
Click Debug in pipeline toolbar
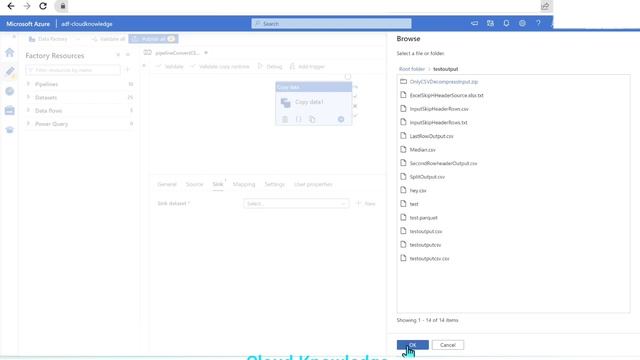(270, 67)
